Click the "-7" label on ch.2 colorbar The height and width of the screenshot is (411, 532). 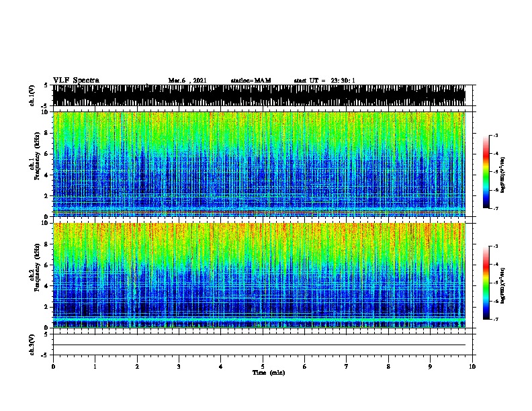(495, 319)
